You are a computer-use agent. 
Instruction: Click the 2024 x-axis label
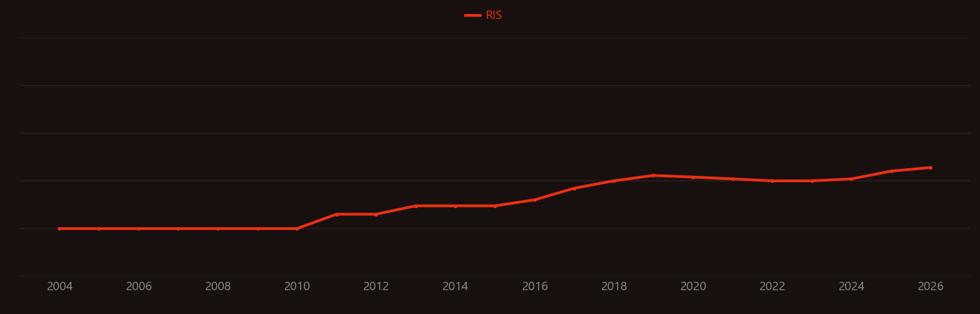851,287
